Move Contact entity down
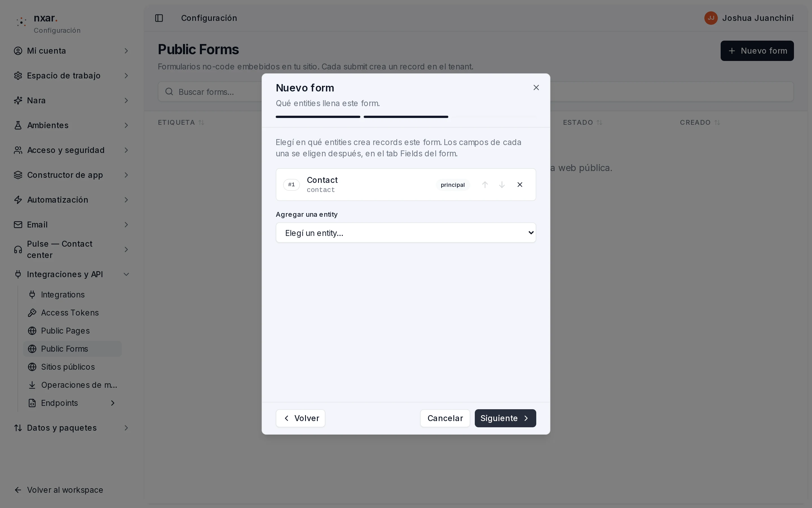 pos(502,185)
